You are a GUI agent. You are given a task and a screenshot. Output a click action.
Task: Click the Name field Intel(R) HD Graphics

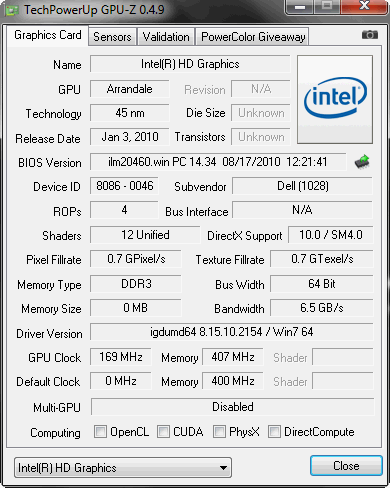tap(190, 64)
